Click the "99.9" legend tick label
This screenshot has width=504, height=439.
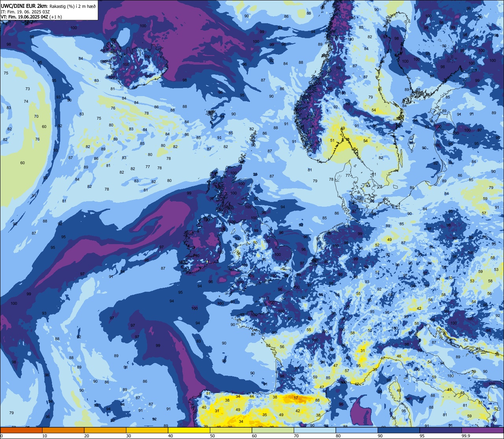click(x=466, y=436)
